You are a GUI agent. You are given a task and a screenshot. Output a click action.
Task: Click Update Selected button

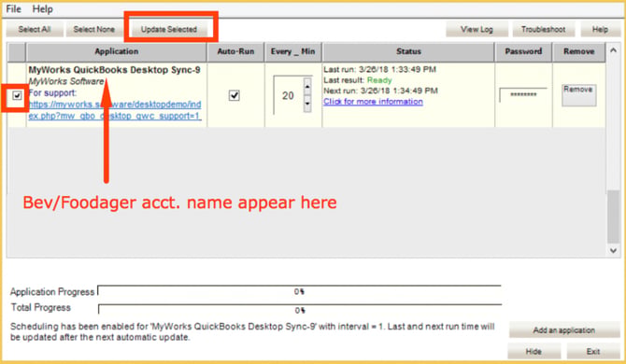tap(169, 30)
